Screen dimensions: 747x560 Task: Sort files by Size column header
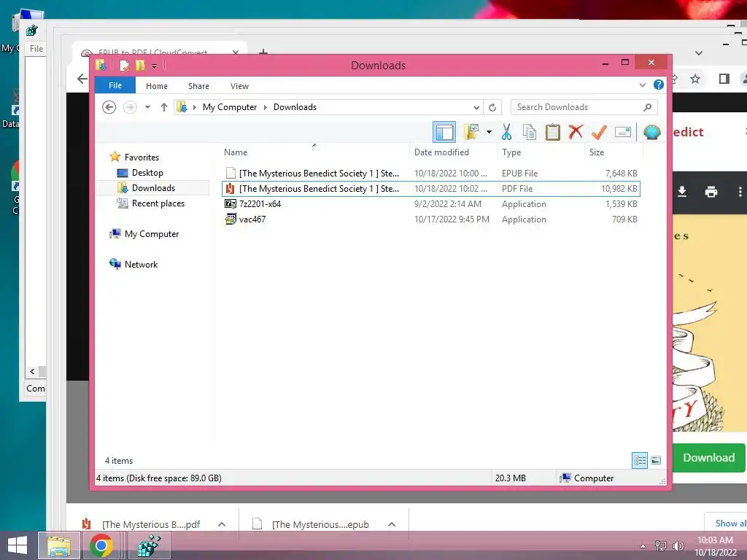597,152
